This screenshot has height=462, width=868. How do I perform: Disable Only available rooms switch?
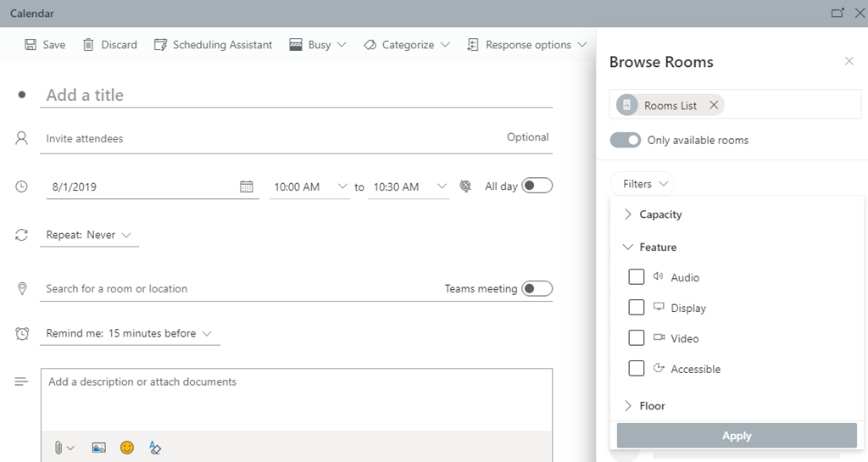tap(626, 140)
